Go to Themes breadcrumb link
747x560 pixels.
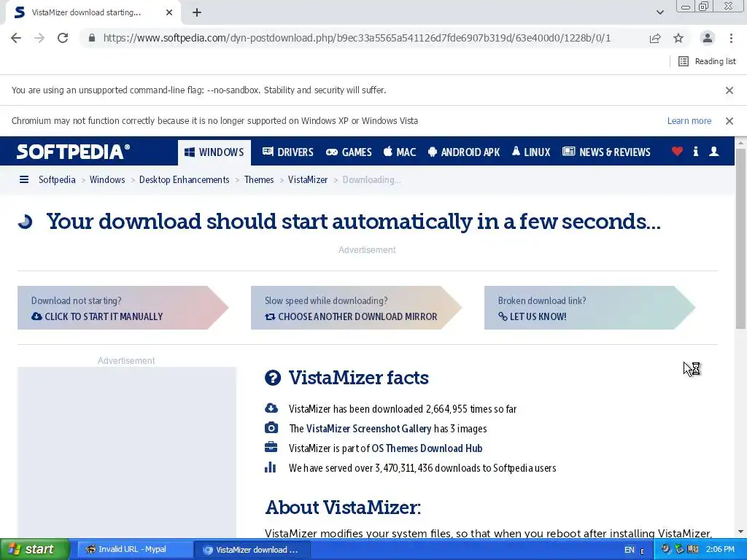(x=259, y=180)
